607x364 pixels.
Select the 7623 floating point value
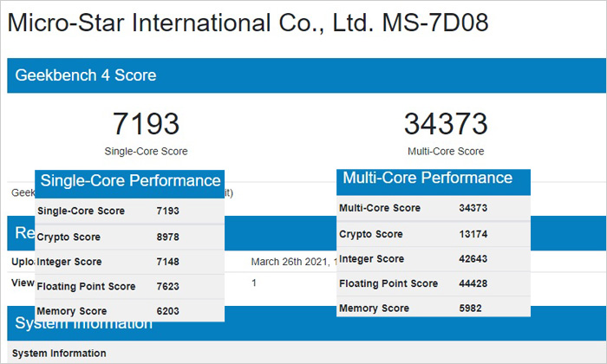[167, 286]
